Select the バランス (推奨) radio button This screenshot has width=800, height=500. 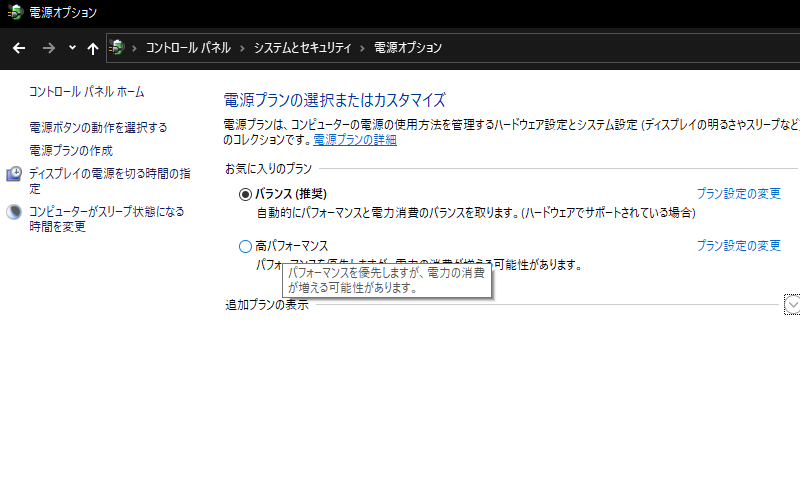pyautogui.click(x=245, y=194)
